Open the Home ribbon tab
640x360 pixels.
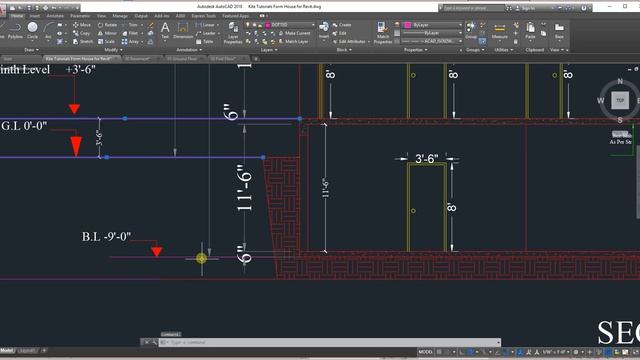pos(17,16)
